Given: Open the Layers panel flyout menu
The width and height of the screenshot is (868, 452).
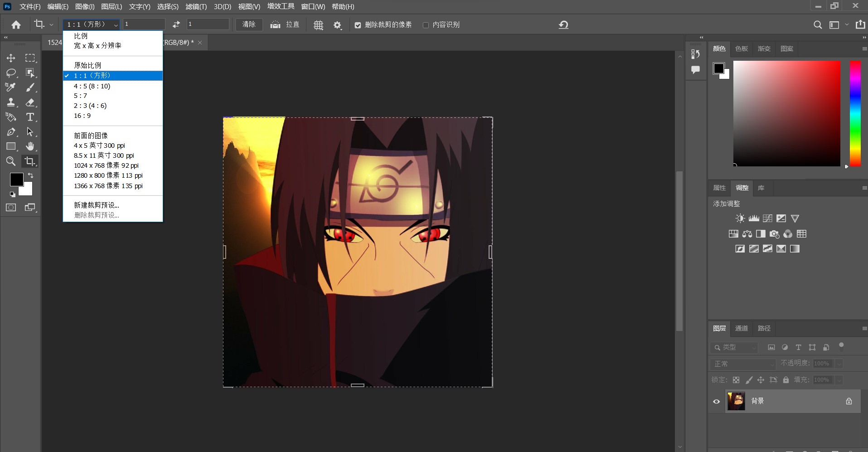Looking at the screenshot, I should 864,328.
